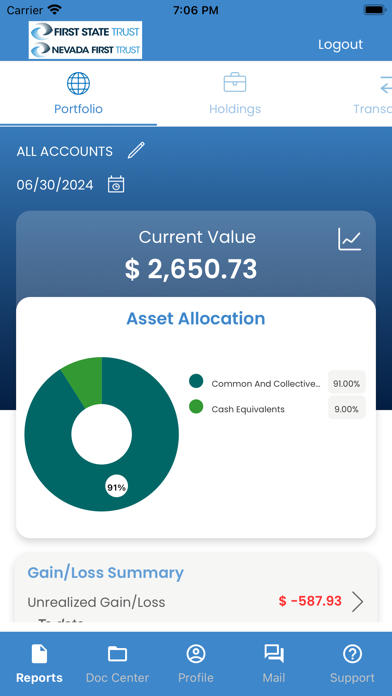Open the Doc Center folder icon
The image size is (392, 696).
[118, 654]
